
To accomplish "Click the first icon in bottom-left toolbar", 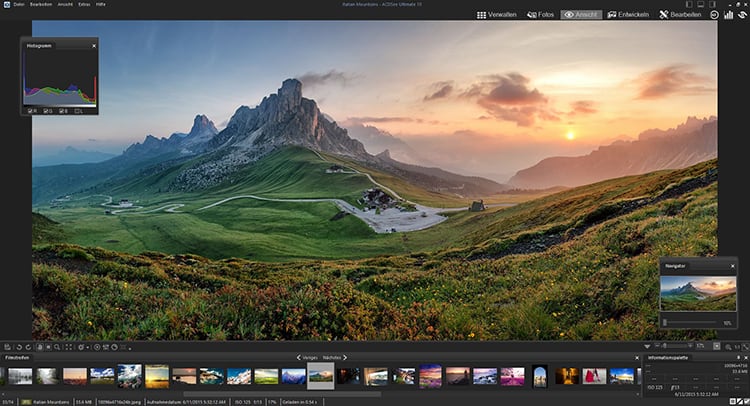I will pos(7,347).
